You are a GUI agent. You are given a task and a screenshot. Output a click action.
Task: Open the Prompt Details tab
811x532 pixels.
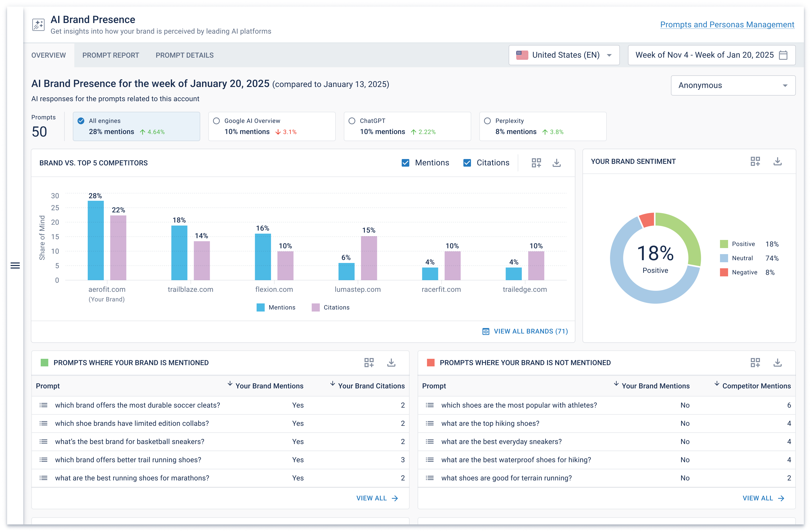point(184,55)
